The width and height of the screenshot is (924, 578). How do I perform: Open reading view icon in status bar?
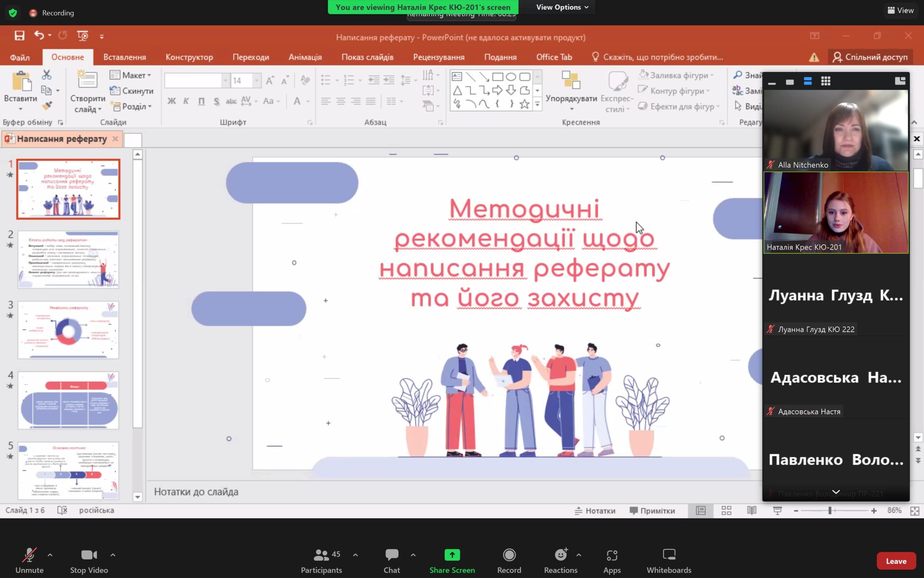[752, 510]
